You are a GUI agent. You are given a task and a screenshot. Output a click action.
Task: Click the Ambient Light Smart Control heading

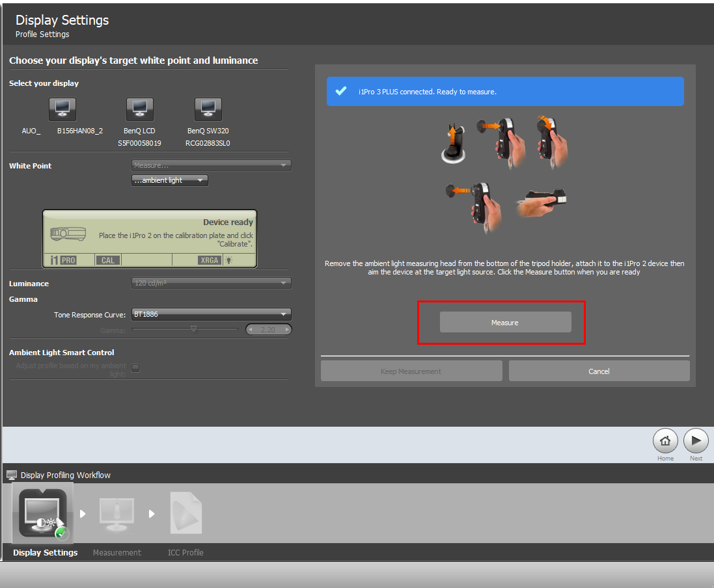pyautogui.click(x=61, y=353)
